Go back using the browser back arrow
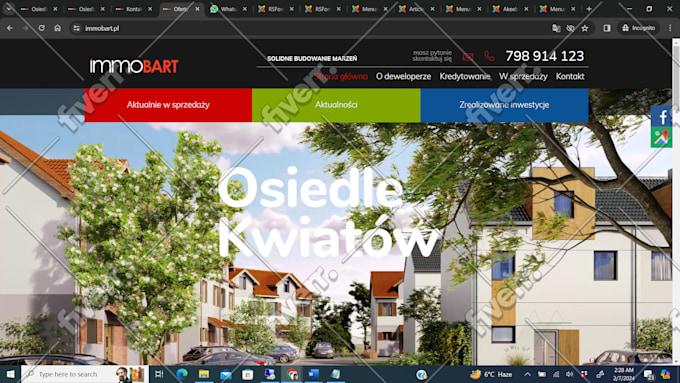Viewport: 680px width, 383px height. pyautogui.click(x=10, y=28)
